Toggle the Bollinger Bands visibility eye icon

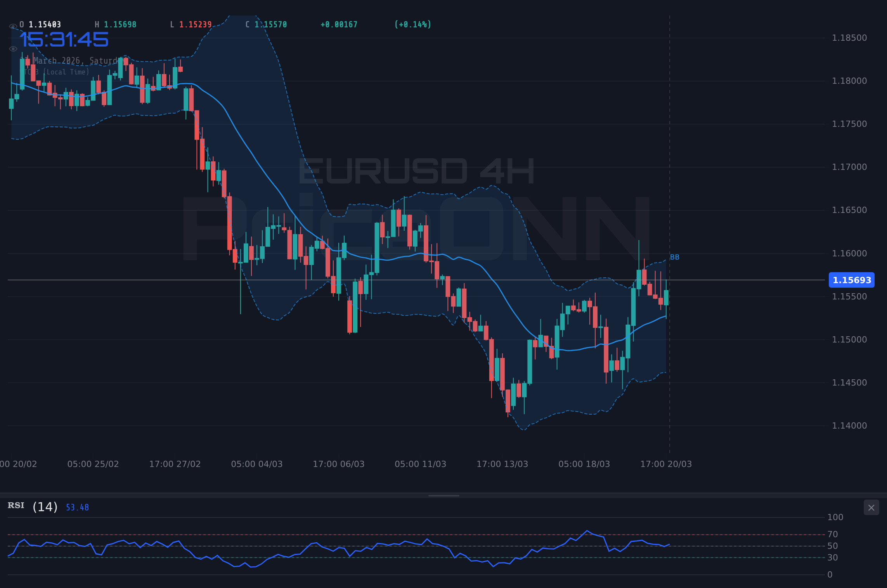coord(13,48)
